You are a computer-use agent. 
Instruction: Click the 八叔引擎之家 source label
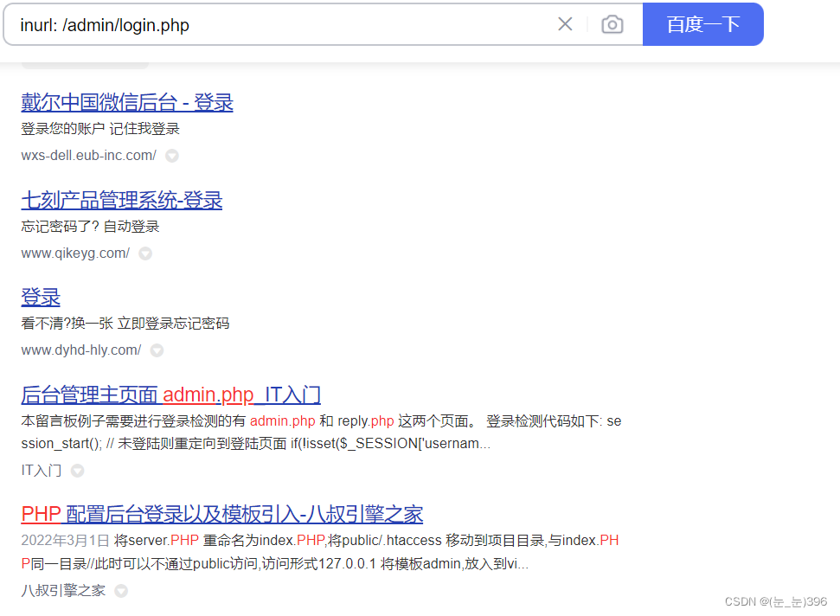[63, 590]
